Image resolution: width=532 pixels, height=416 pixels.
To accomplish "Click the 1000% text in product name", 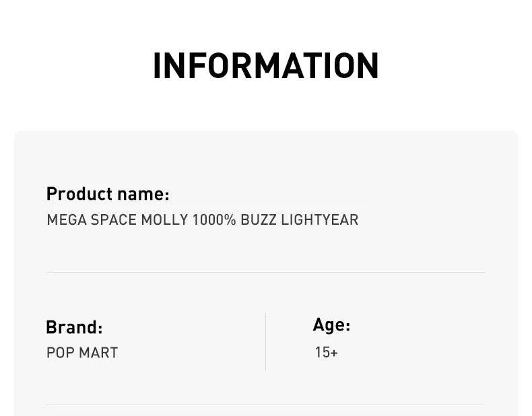I will (214, 220).
